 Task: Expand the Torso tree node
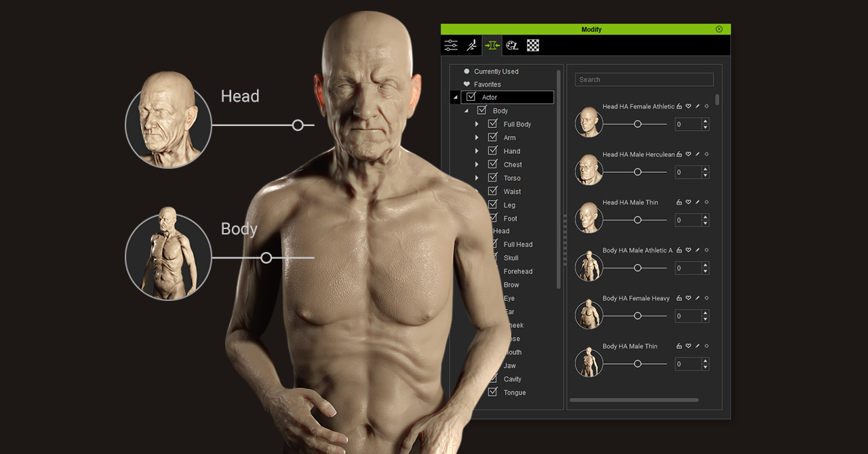477,178
